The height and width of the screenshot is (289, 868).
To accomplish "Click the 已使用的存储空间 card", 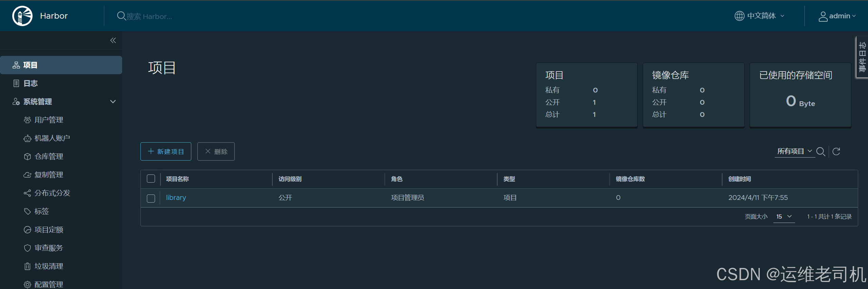I will click(800, 95).
